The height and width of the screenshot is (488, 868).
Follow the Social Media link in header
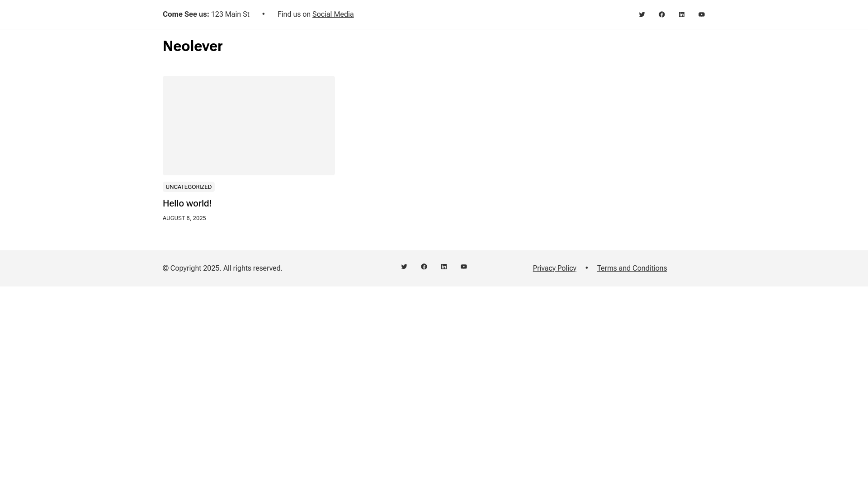pyautogui.click(x=333, y=14)
